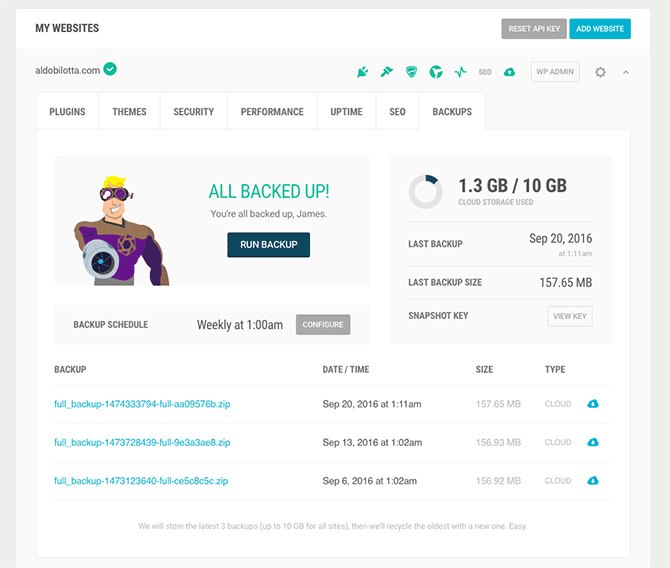Click the performance icon in header row
670x568 pixels.
(x=436, y=72)
